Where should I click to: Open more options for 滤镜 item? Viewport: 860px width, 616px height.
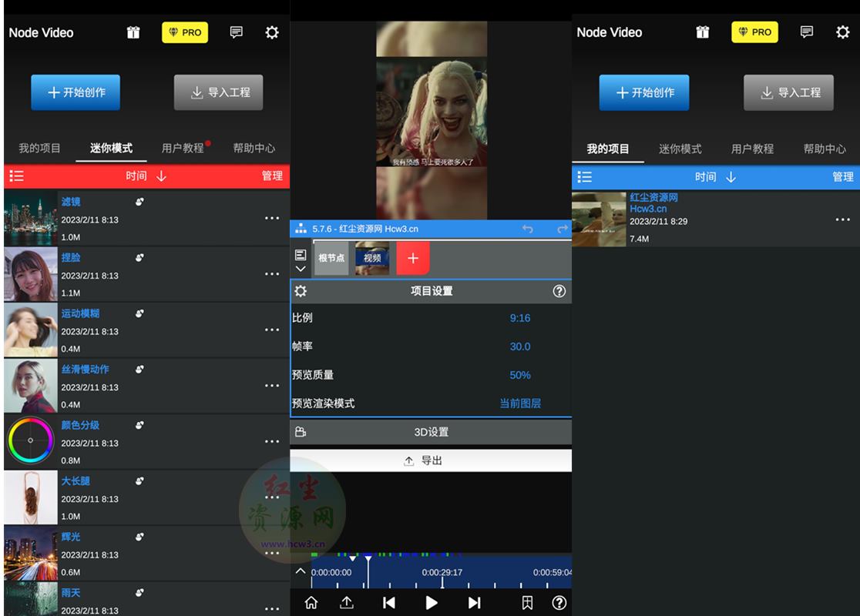coord(272,218)
